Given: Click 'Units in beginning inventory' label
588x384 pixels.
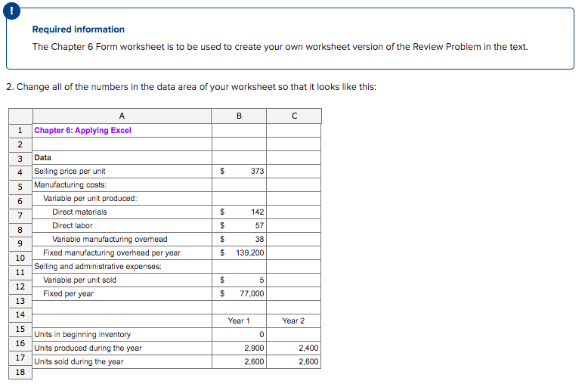Looking at the screenshot, I should pyautogui.click(x=82, y=334).
